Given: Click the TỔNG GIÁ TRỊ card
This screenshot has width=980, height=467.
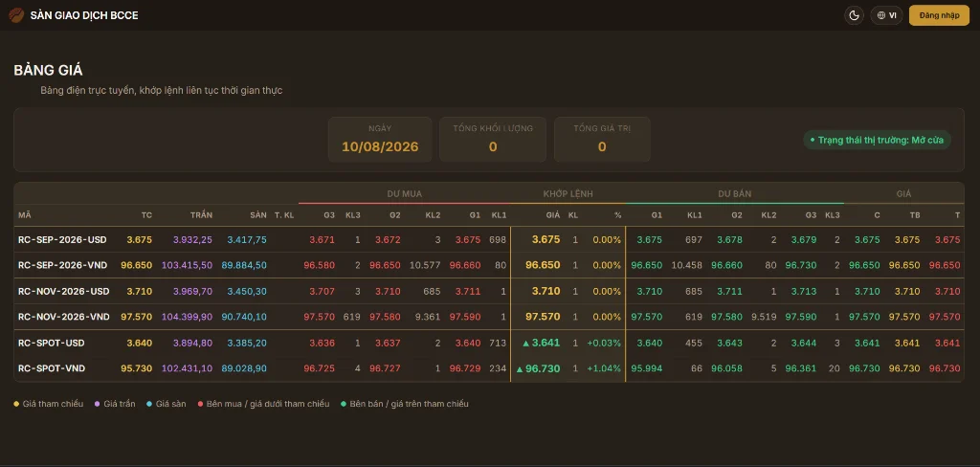Looking at the screenshot, I should [602, 140].
